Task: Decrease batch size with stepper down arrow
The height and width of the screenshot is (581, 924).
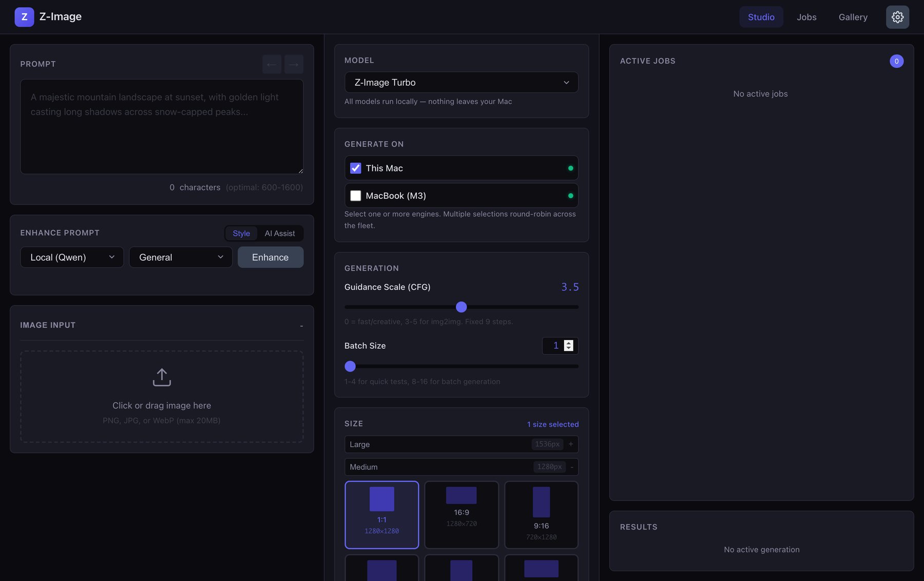Action: point(568,348)
